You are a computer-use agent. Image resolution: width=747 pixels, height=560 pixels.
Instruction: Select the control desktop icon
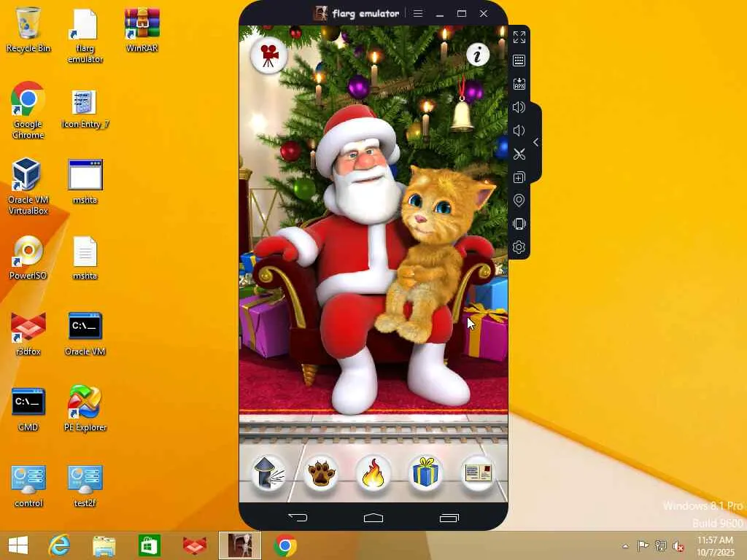point(28,485)
